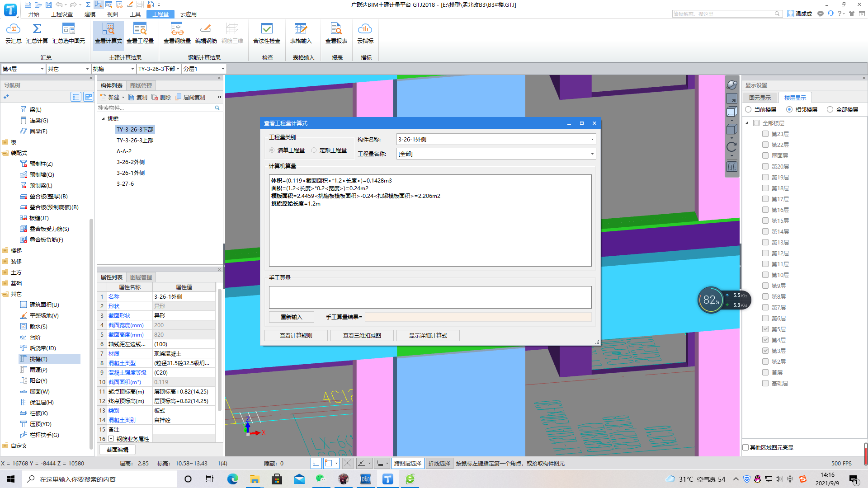This screenshot has width=868, height=488.
Task: Toggle the 第5层 floor checkbox
Action: 765,329
